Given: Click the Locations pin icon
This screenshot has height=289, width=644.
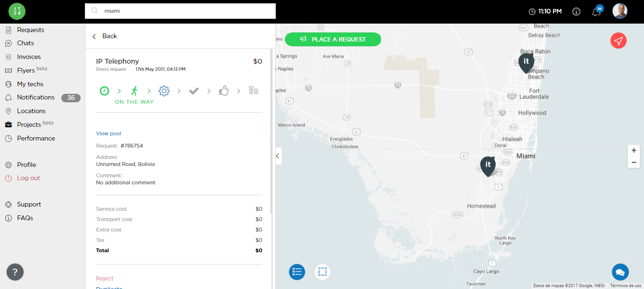Looking at the screenshot, I should coord(8,111).
